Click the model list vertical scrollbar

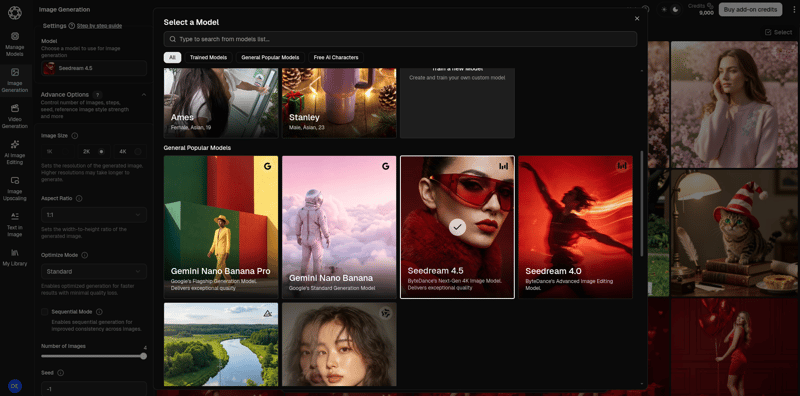pos(642,203)
